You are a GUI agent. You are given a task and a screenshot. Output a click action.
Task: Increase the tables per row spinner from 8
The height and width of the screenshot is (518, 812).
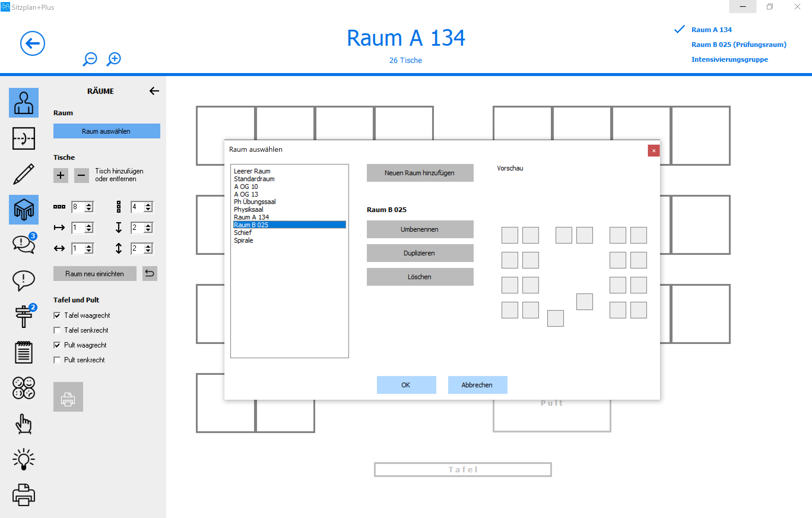[89, 205]
